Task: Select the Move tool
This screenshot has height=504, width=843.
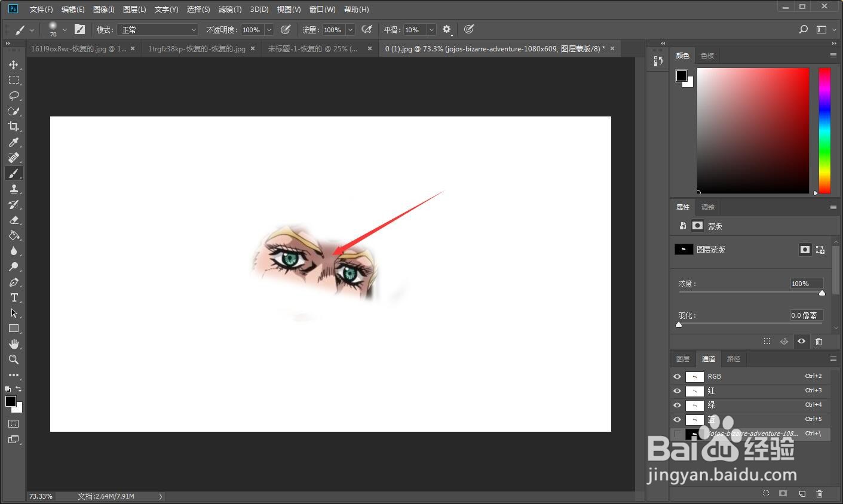Action: pyautogui.click(x=14, y=64)
